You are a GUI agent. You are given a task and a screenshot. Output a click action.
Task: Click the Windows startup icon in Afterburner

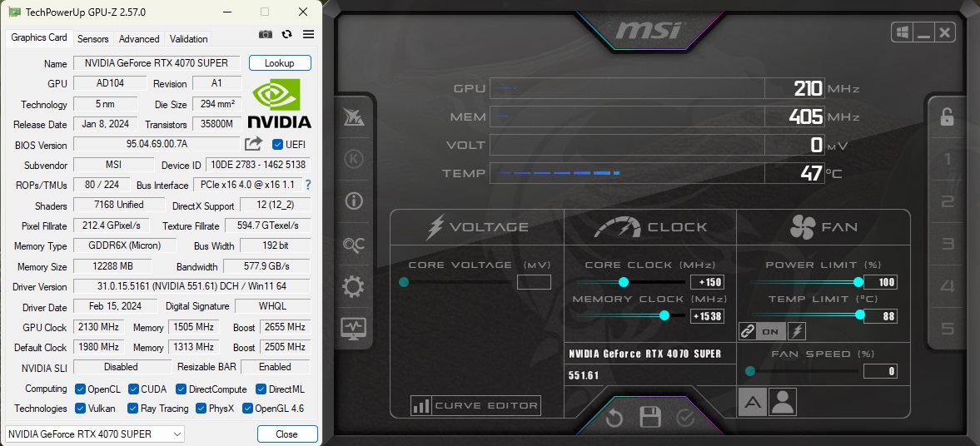(903, 32)
